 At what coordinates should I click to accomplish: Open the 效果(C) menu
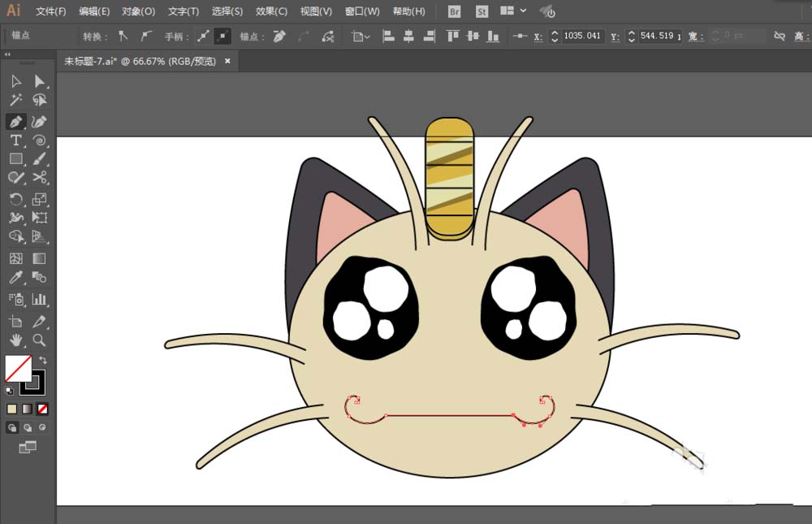tap(271, 11)
